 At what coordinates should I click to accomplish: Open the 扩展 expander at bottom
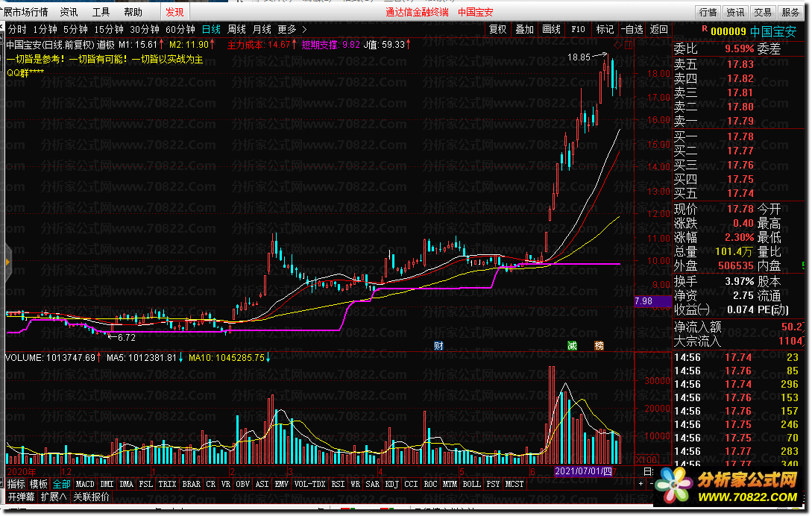[54, 497]
